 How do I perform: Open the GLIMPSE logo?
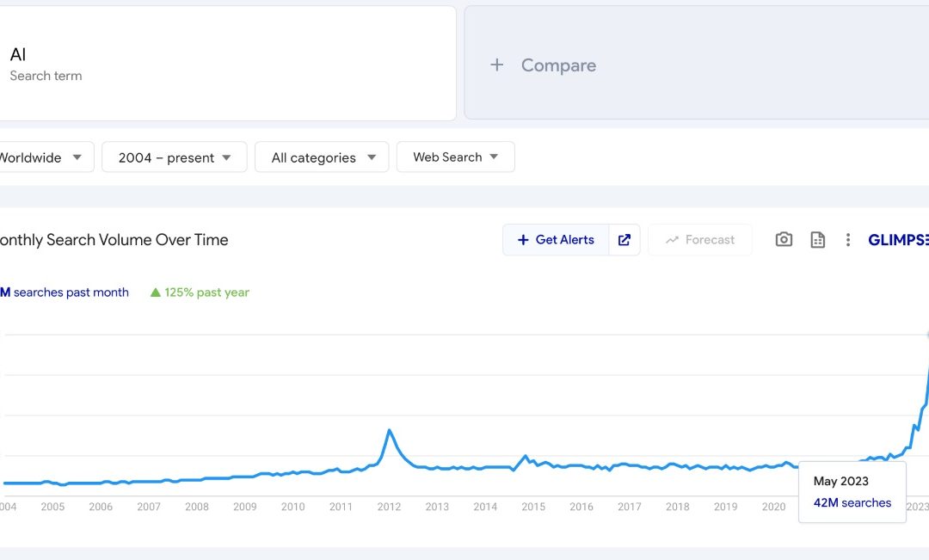(899, 240)
